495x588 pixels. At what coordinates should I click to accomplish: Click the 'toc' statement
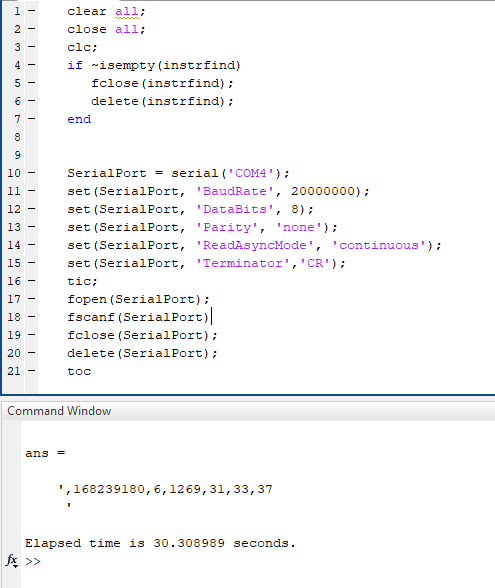(x=79, y=371)
